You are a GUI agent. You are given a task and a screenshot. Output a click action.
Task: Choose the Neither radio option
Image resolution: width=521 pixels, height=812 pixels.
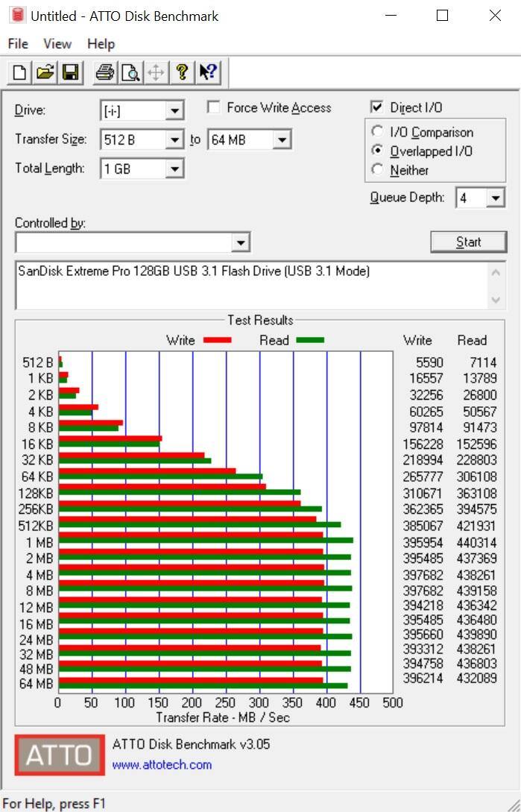pos(378,169)
